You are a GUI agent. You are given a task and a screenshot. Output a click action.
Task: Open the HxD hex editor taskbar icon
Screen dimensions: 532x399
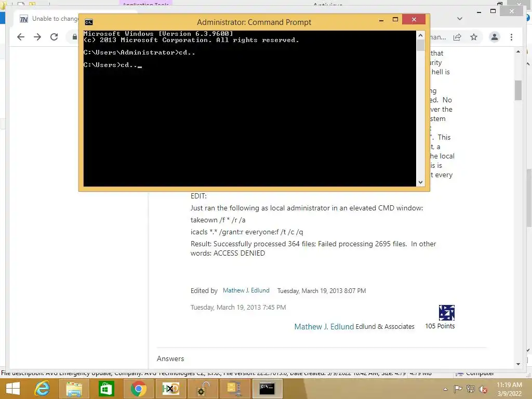[x=170, y=389]
